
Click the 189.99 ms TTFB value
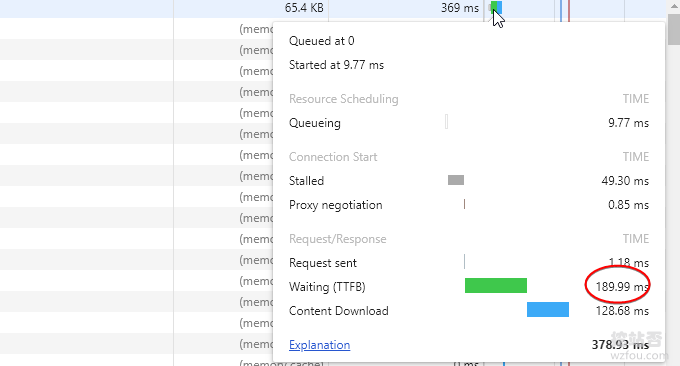(x=622, y=287)
